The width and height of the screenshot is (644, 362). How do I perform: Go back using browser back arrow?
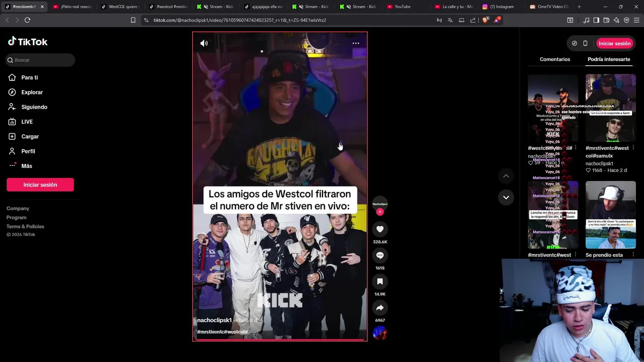click(7, 20)
